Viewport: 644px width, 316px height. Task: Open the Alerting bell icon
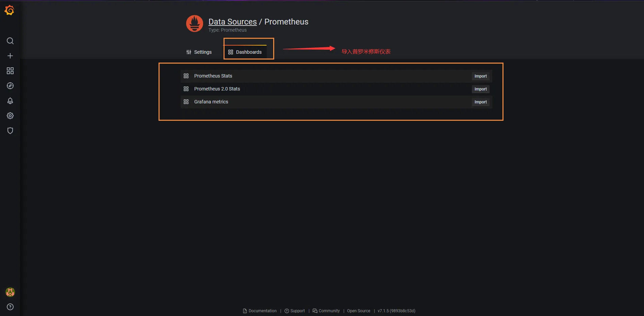click(10, 101)
